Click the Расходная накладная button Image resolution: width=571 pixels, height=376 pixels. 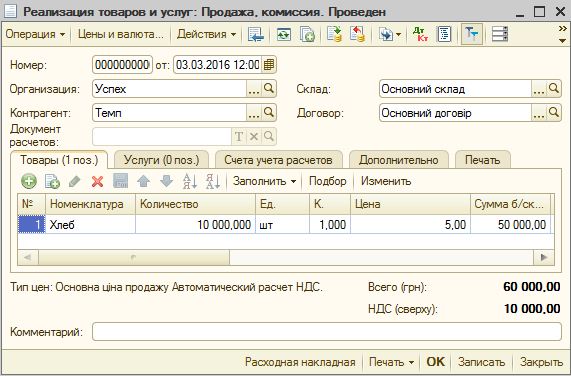[300, 362]
